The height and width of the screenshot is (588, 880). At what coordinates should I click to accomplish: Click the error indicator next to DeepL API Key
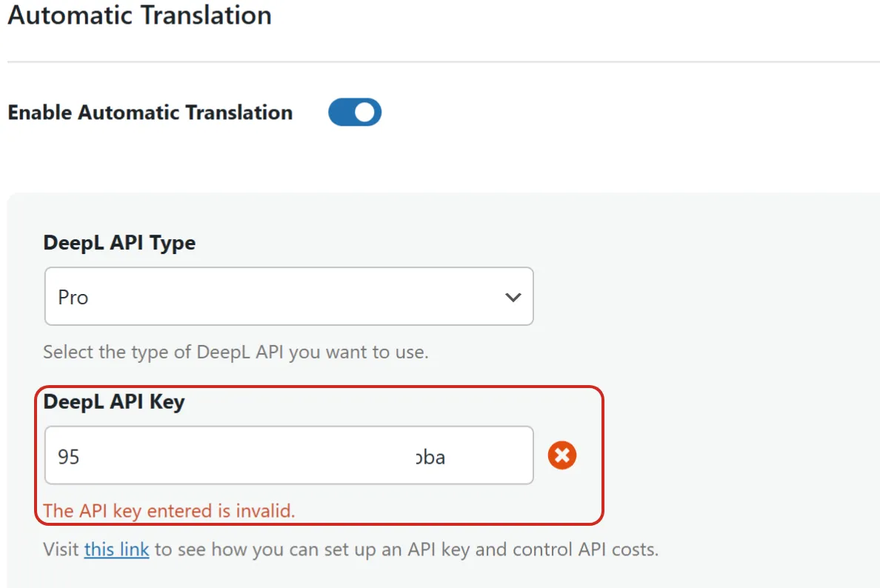tap(562, 455)
